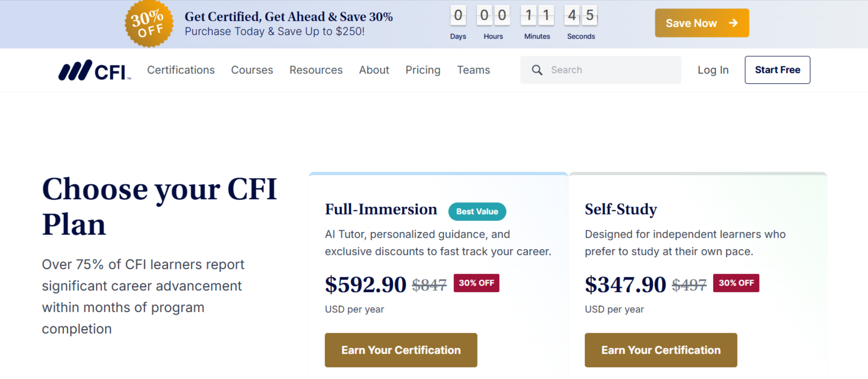This screenshot has height=379, width=868.
Task: Click the Get Certified promo headline
Action: [x=288, y=17]
